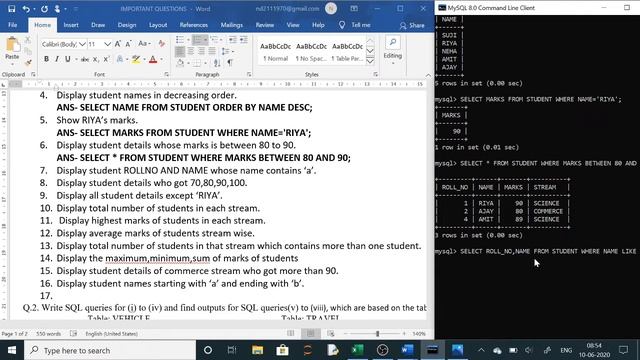Open File Explorer from taskbar
Image resolution: width=640 pixels, height=360 pixels.
(257, 350)
